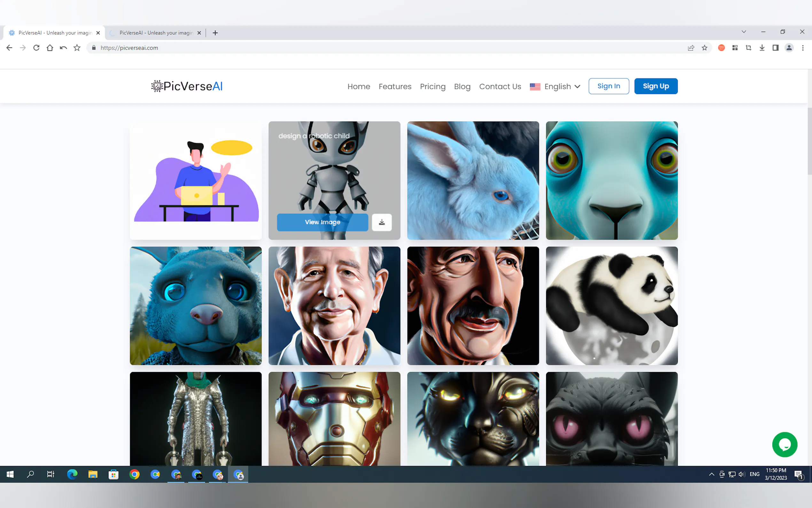The height and width of the screenshot is (508, 812).
Task: Expand the English language dropdown
Action: 555,86
